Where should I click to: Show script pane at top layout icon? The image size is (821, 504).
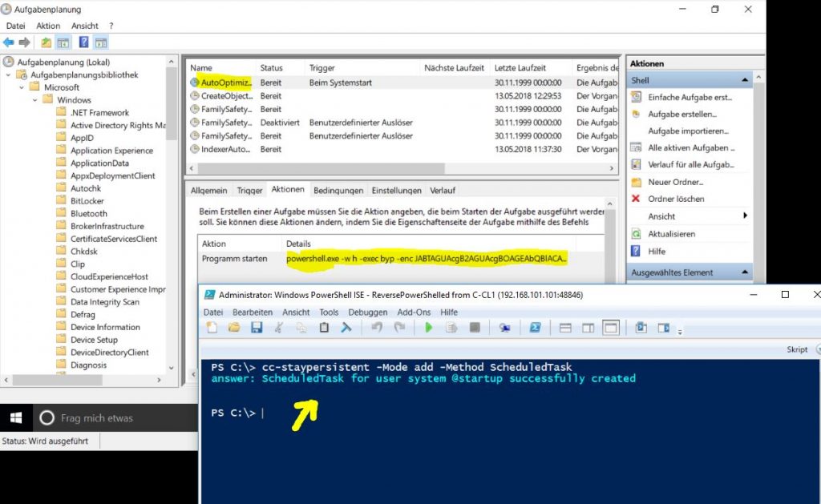pyautogui.click(x=565, y=328)
